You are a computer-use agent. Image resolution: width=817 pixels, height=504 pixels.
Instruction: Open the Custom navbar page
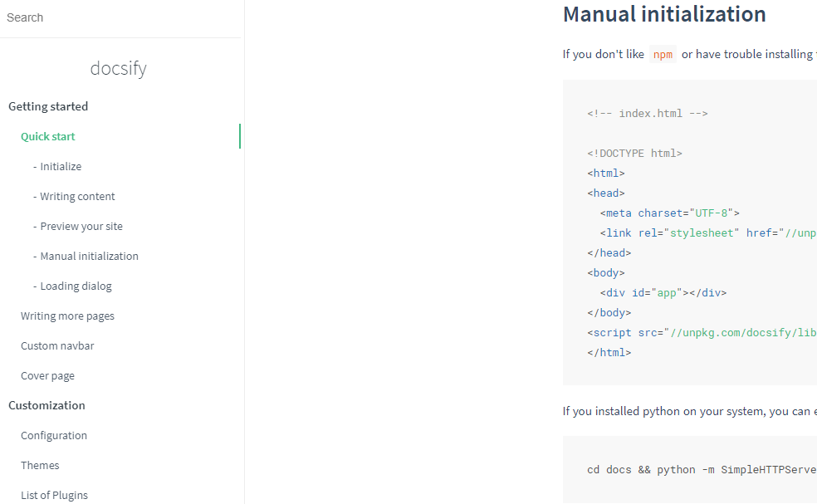point(57,345)
